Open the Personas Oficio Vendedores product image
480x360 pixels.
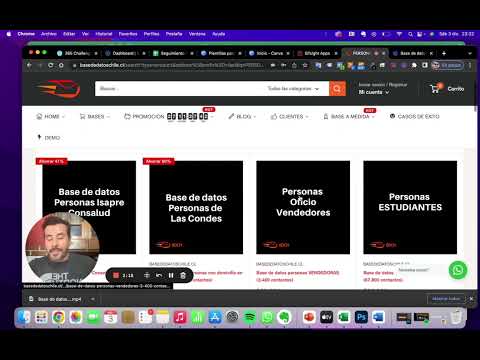303,207
